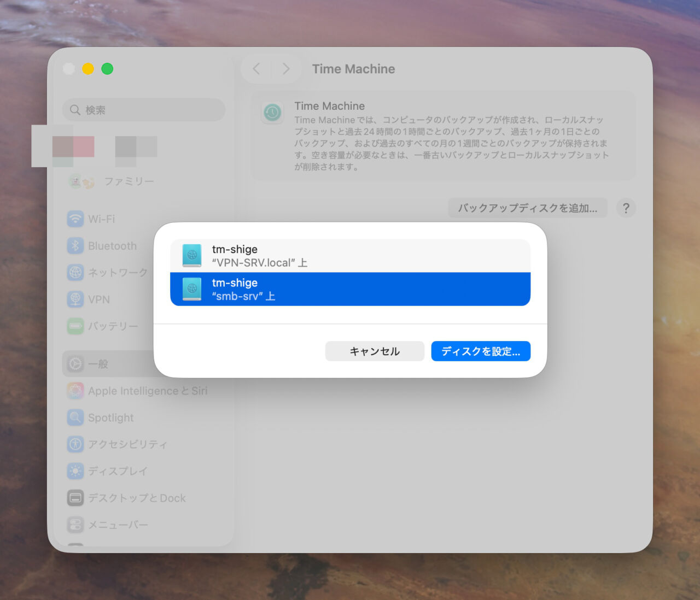This screenshot has height=600, width=700.
Task: Click the Apple Intelligence sidebar icon
Action: pyautogui.click(x=75, y=391)
